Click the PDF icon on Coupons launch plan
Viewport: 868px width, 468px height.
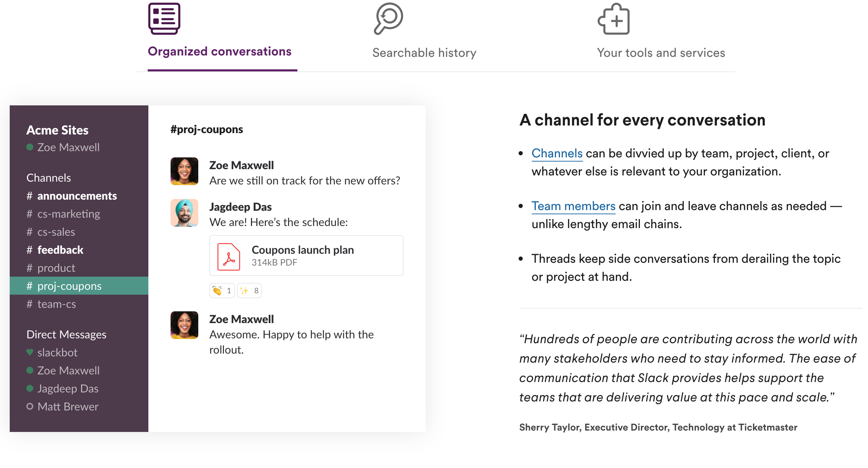229,257
